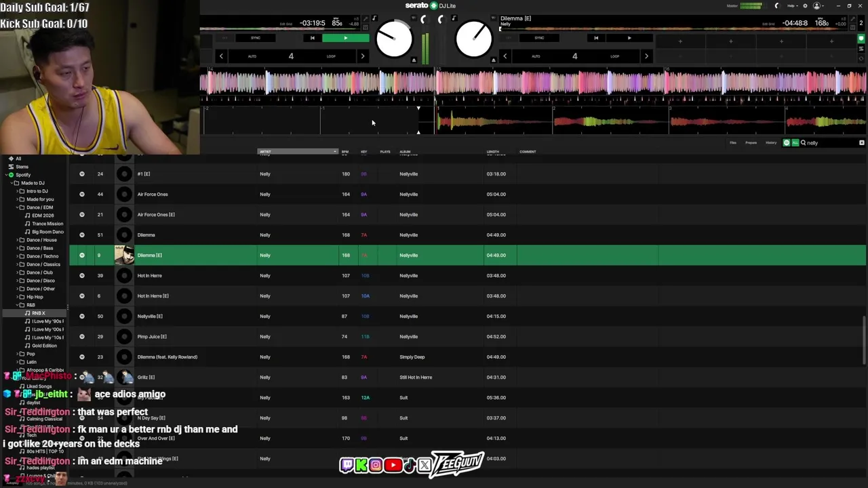Select the '#1 [E]' track title
This screenshot has height=488, width=868.
144,174
